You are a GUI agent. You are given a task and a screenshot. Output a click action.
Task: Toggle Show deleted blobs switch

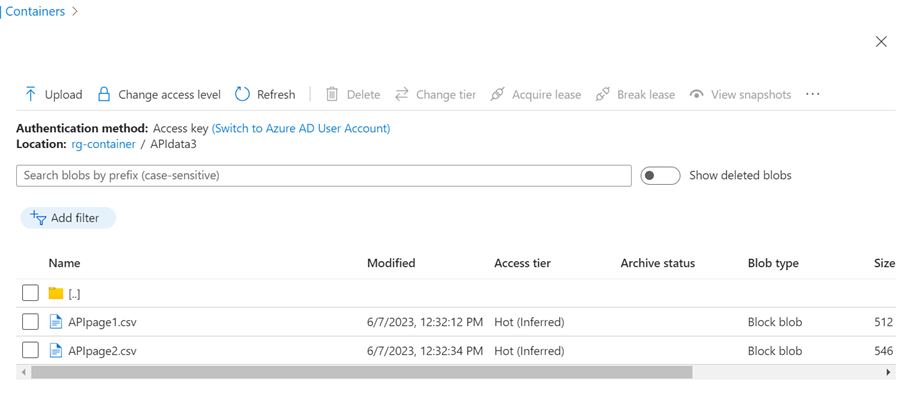660,176
